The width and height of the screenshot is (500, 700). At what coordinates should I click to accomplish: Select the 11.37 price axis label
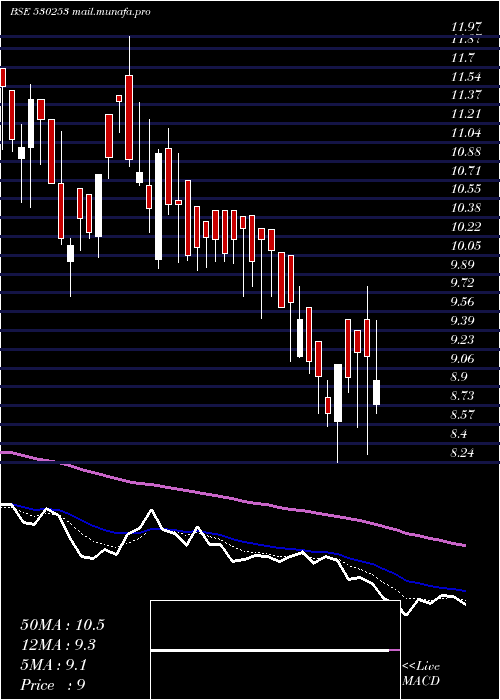click(466, 95)
